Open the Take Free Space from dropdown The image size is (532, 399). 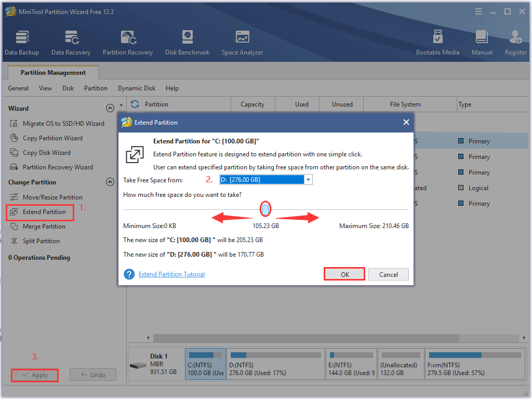point(308,179)
